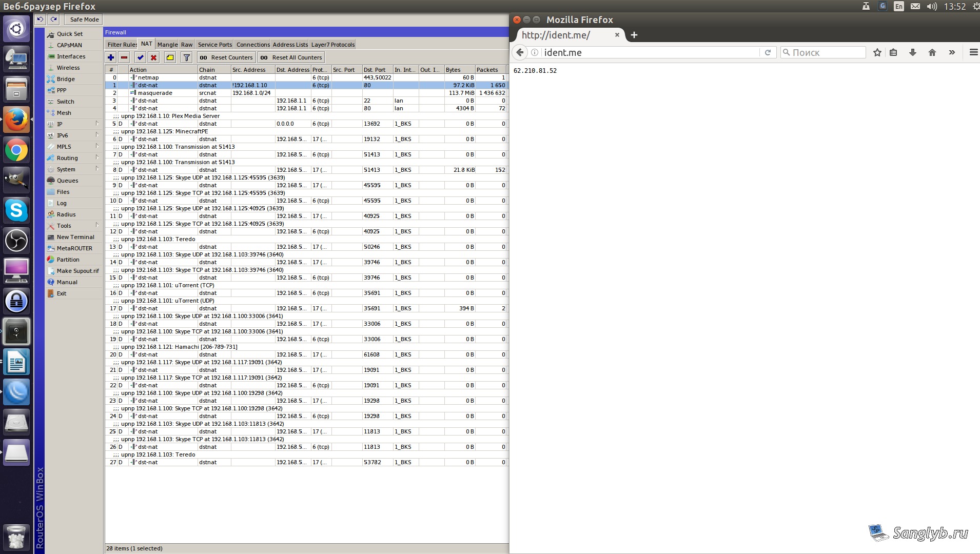Expand System submenu arrow
The height and width of the screenshot is (554, 980).
click(97, 169)
